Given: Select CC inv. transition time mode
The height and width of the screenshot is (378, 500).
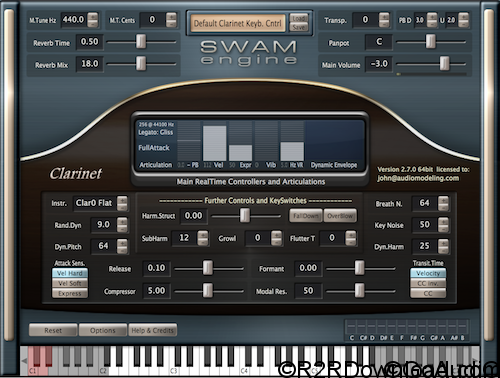Looking at the screenshot, I should tap(428, 283).
